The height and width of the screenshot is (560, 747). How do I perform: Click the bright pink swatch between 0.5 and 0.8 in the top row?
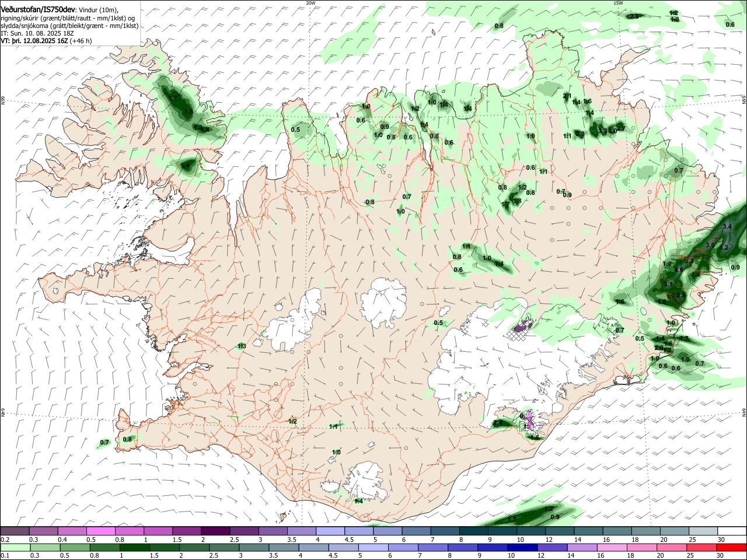click(x=100, y=531)
